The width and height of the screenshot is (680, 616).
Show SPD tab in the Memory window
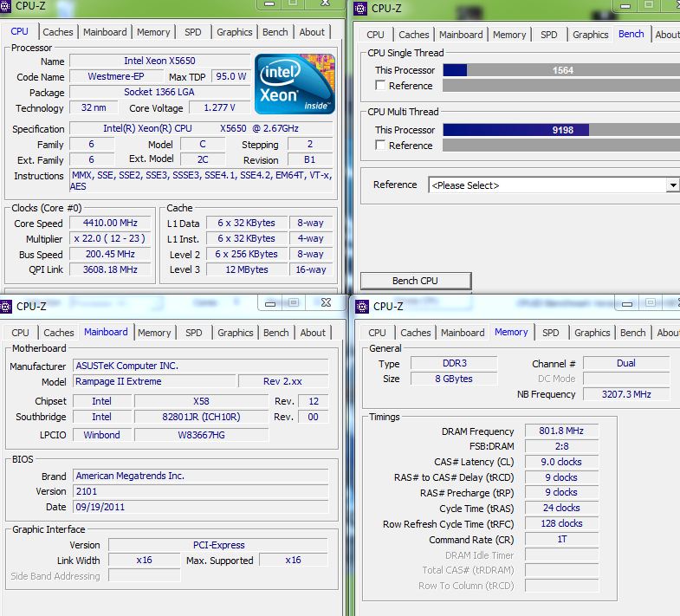[551, 333]
